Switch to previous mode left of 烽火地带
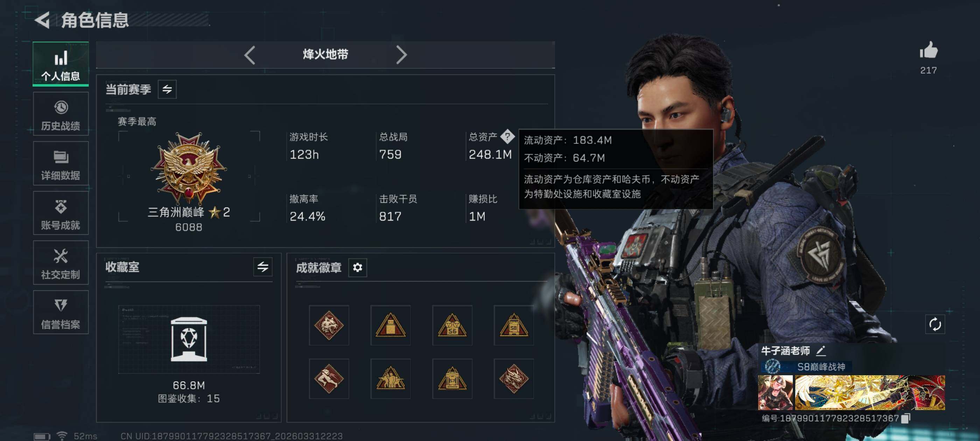 pyautogui.click(x=249, y=55)
